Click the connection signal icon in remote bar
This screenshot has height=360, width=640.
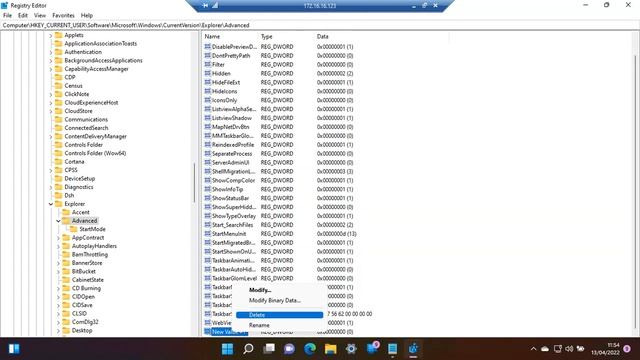pyautogui.click(x=215, y=5)
